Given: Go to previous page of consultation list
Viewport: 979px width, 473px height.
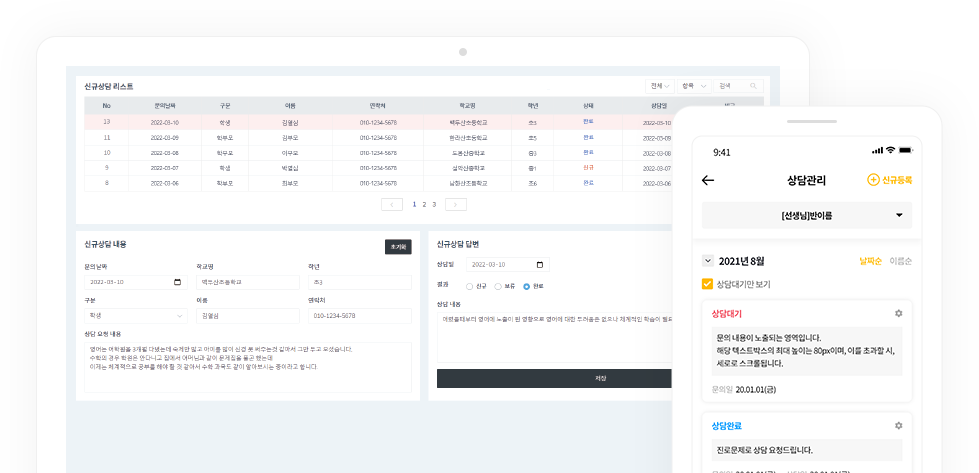Looking at the screenshot, I should point(391,204).
